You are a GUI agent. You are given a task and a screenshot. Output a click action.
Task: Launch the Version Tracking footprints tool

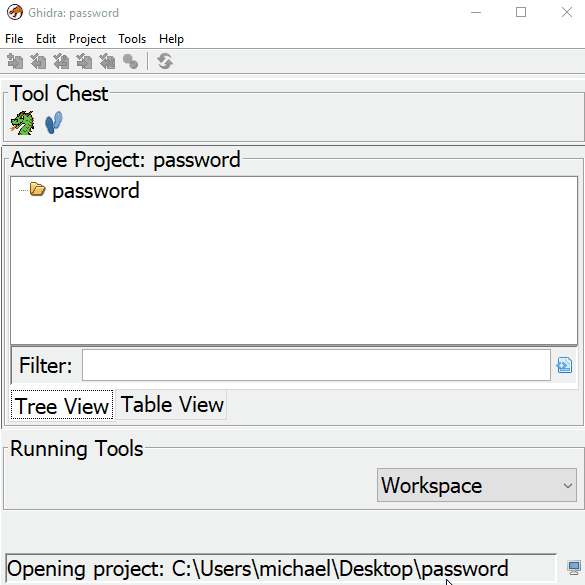[x=54, y=123]
